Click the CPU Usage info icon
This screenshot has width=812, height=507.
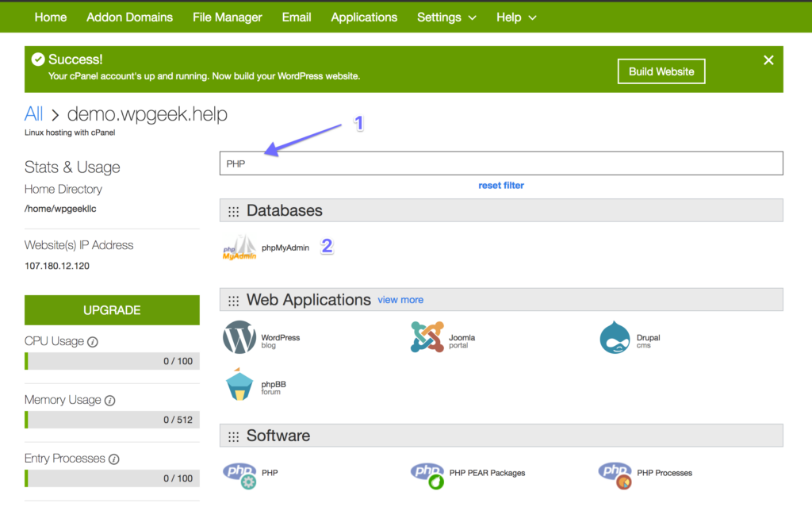pyautogui.click(x=93, y=342)
